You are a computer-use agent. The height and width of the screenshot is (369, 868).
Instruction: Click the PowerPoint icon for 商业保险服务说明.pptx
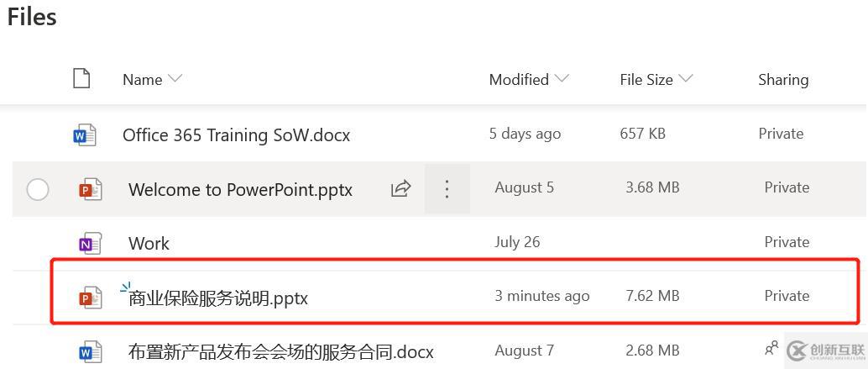point(90,297)
